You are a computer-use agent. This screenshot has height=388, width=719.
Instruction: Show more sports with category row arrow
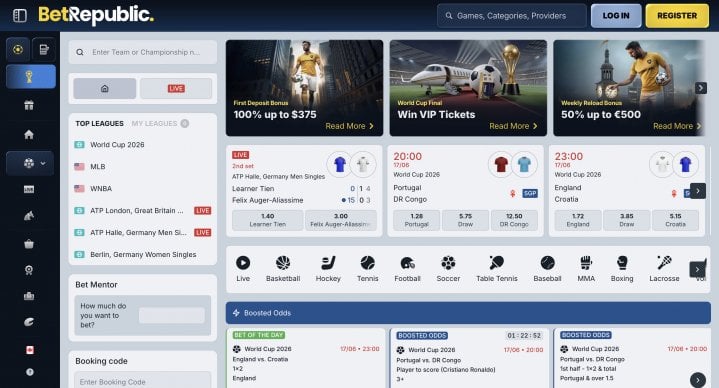697,269
